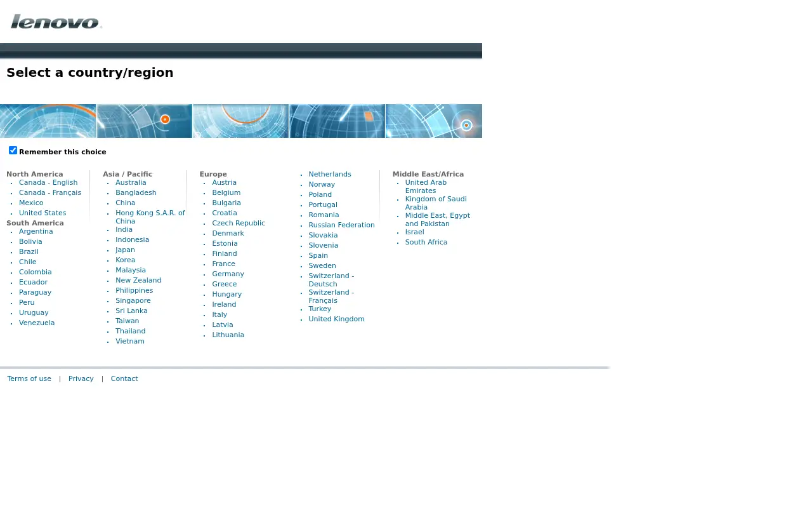
Task: Pick Singapore region
Action: 133,301
